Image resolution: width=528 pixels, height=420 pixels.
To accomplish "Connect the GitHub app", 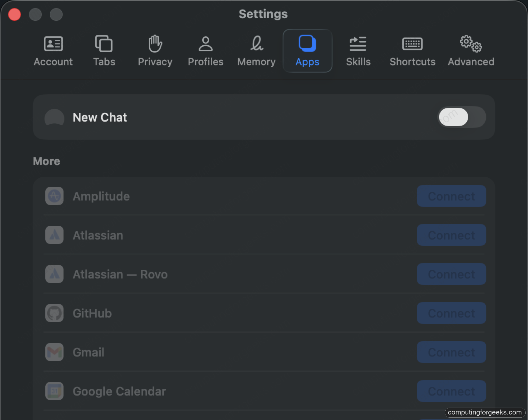I will point(451,313).
